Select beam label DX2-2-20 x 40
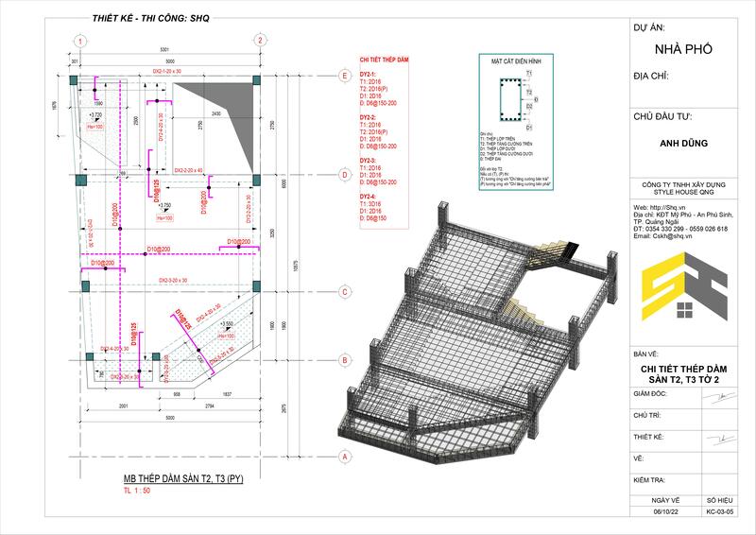756x535 pixels. coord(188,170)
